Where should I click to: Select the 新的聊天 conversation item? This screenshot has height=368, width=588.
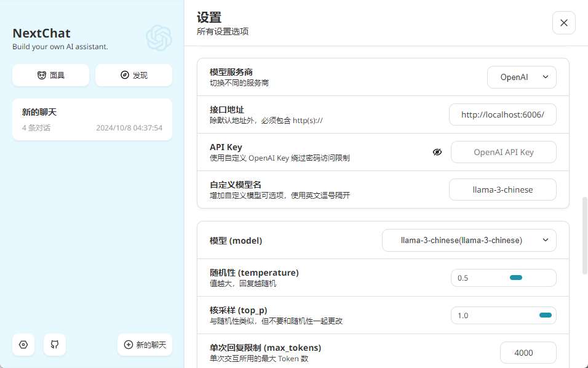92,119
